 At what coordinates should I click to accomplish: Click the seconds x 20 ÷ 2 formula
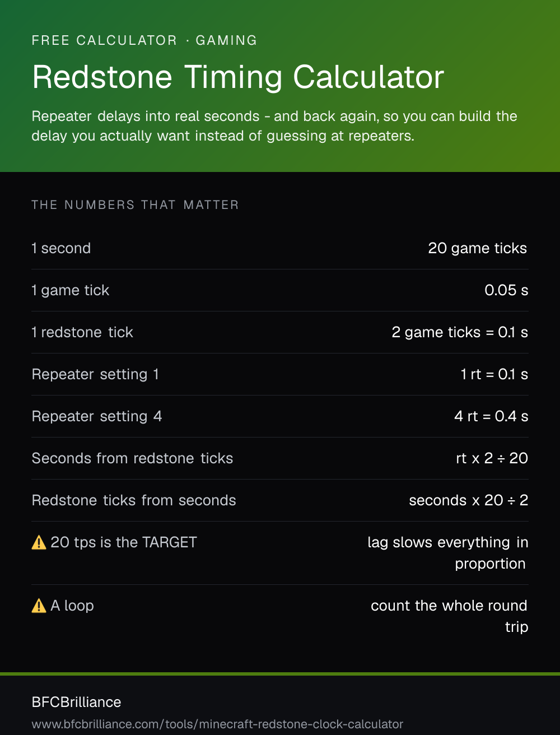tap(469, 500)
